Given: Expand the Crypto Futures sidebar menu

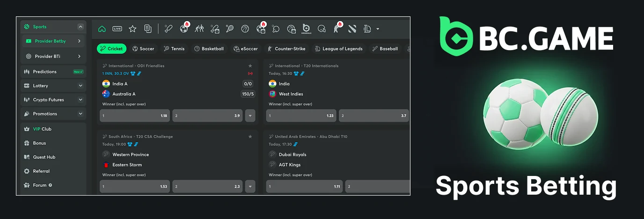Looking at the screenshot, I should [x=80, y=100].
